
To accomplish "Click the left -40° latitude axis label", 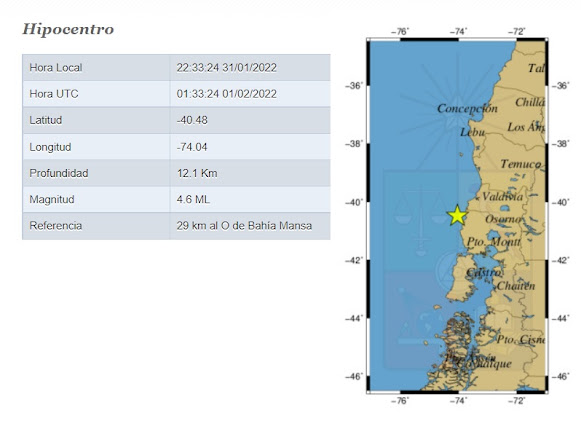I will coord(354,202).
